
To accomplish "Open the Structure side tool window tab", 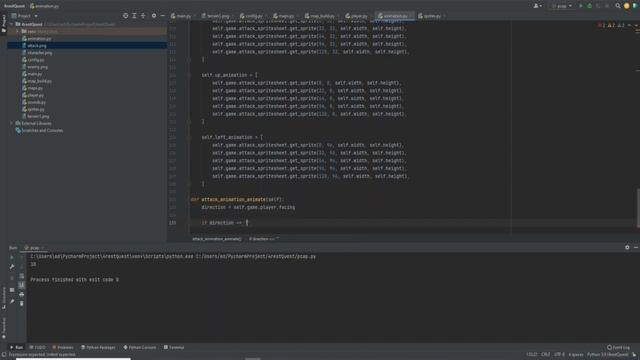I will (x=4, y=297).
